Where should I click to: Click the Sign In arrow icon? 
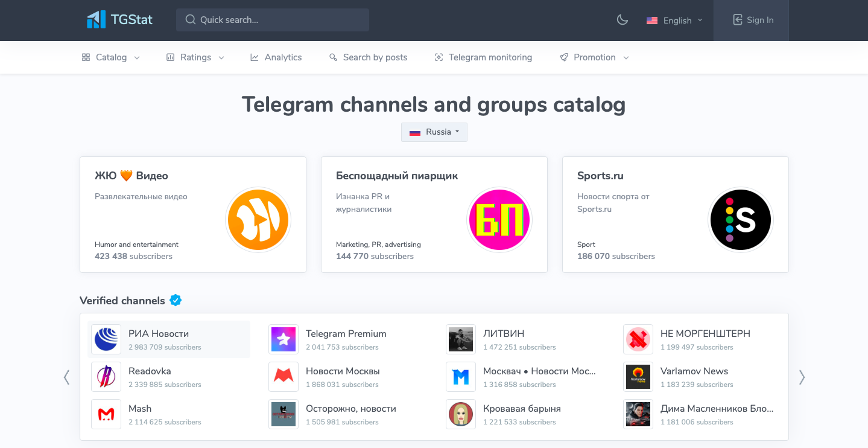click(738, 20)
